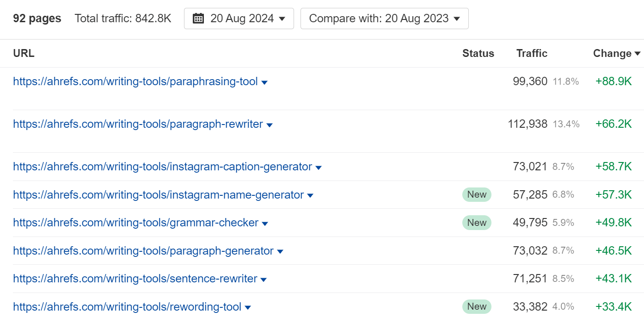Image resolution: width=644 pixels, height=318 pixels.
Task: Expand caret next to paraphrasing-tool URL
Action: [x=264, y=82]
